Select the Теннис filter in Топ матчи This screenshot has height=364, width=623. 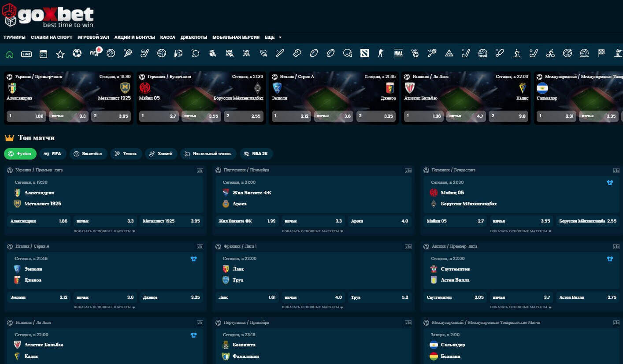pyautogui.click(x=126, y=154)
